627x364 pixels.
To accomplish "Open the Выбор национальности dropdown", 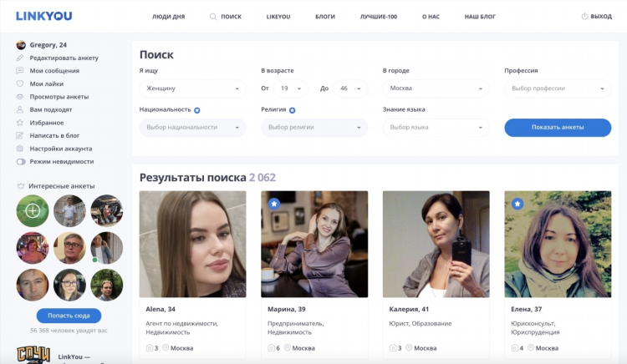I will [x=192, y=128].
